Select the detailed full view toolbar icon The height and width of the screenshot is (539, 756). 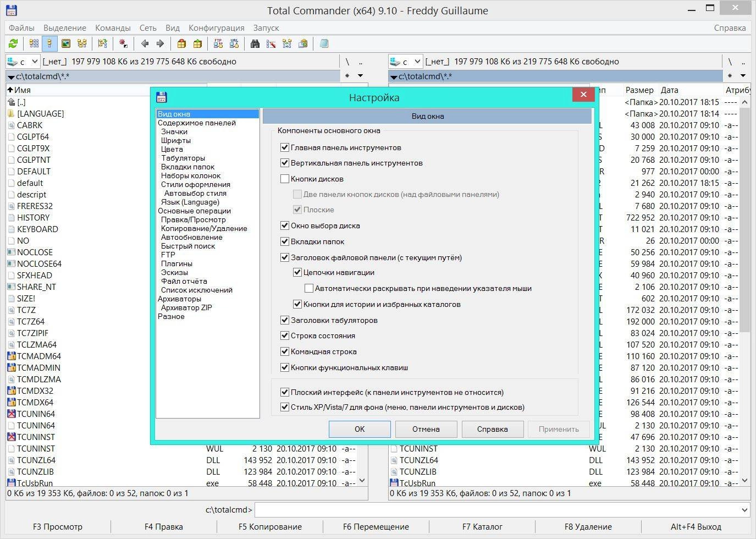coord(49,43)
